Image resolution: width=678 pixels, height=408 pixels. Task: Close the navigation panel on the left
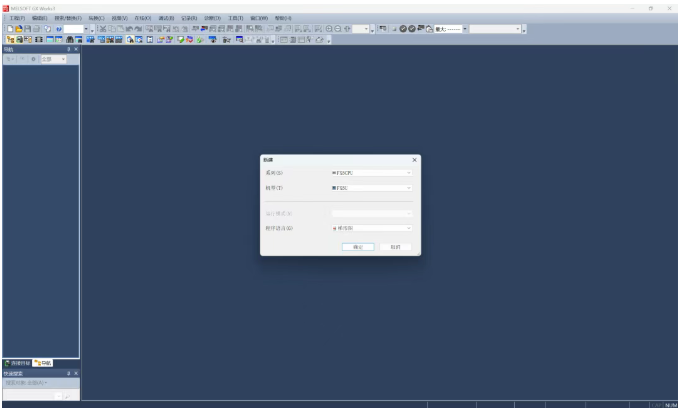click(75, 49)
